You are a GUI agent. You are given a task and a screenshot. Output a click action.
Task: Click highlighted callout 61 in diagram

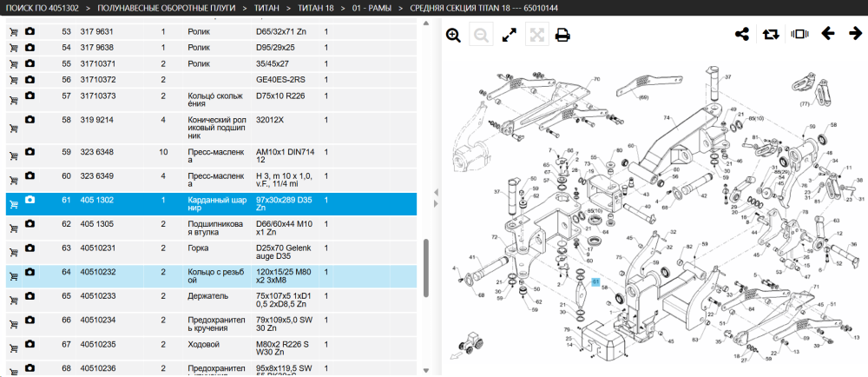[595, 281]
